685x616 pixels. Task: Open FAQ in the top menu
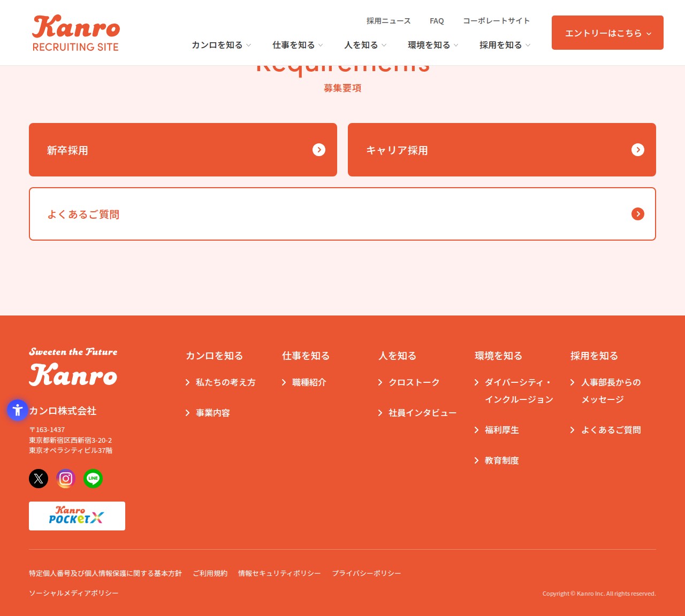pyautogui.click(x=437, y=21)
